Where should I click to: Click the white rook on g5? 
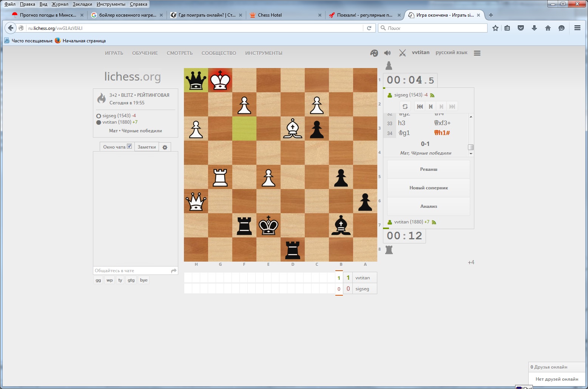coord(220,177)
